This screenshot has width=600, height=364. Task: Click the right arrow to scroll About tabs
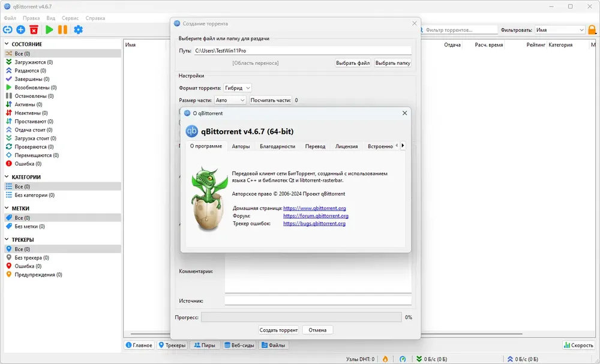click(403, 146)
